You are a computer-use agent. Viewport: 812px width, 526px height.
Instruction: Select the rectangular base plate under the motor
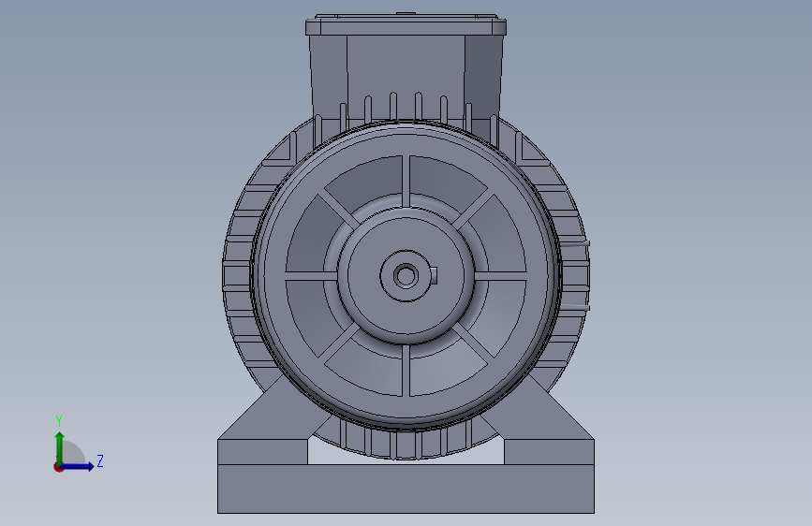point(406,489)
